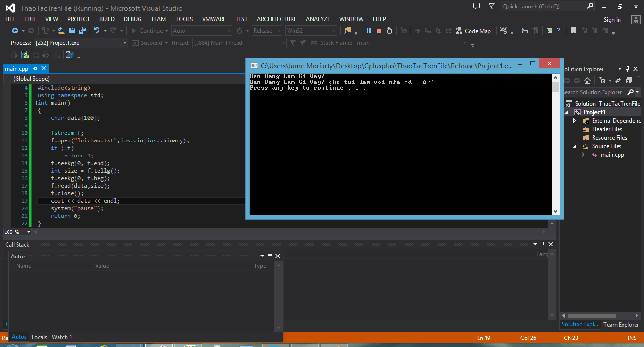The image size is (644, 347).
Task: Click the console window vertical scrollbar thumb
Action: point(555,87)
